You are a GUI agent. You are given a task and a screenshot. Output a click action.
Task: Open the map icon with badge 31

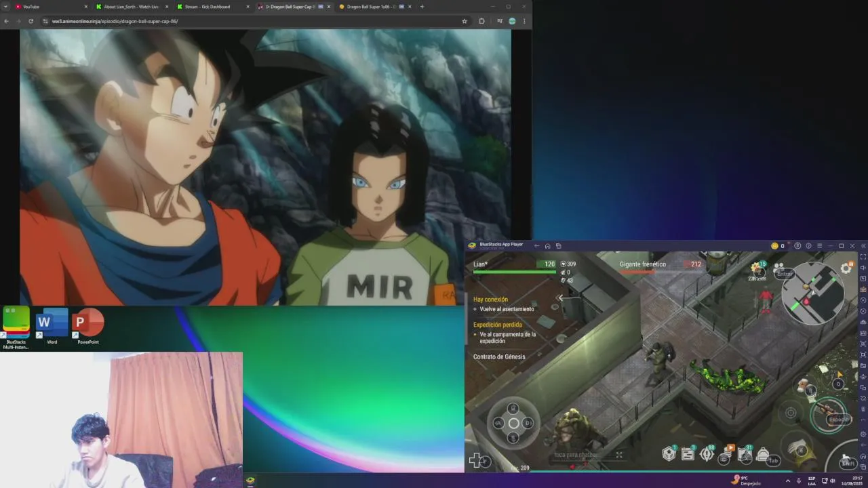tap(745, 455)
